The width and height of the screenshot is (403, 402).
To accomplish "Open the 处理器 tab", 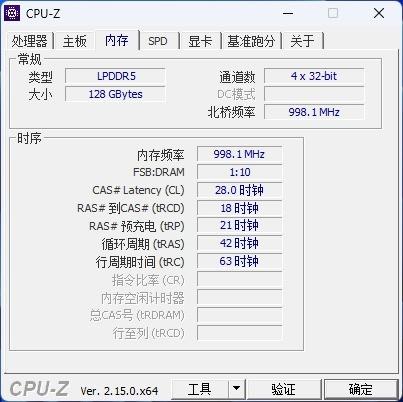I will [x=30, y=41].
